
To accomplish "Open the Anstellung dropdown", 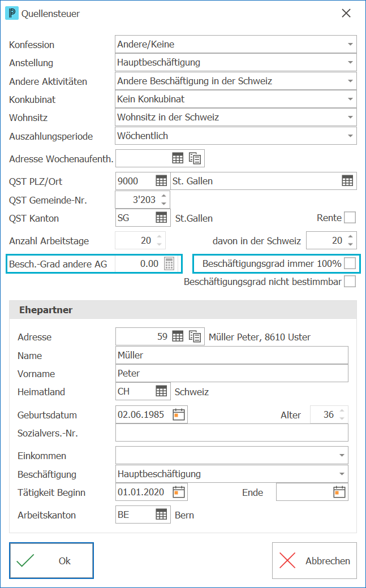I will click(x=350, y=62).
